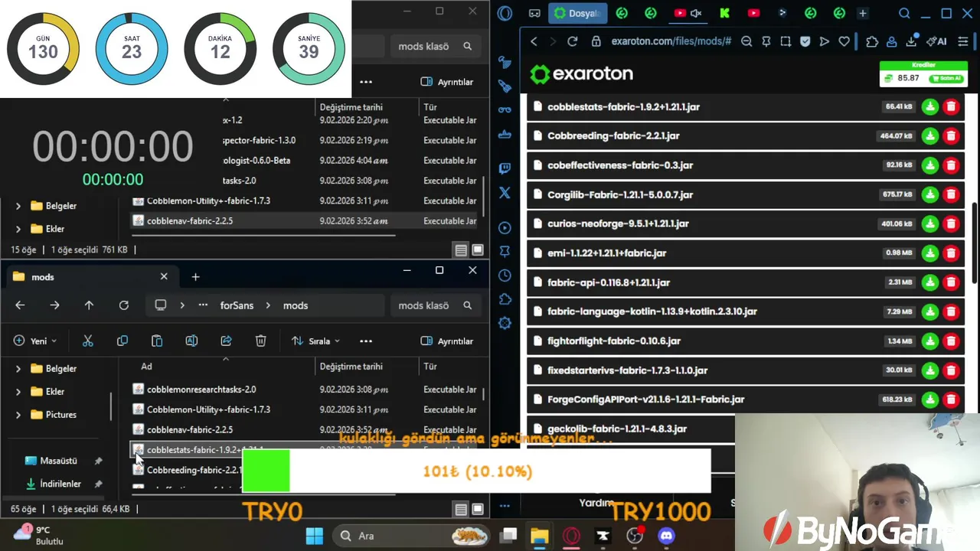The image size is (980, 551).
Task: Download Cobbreeding-fabric-2.2.1.jar from exaroton
Action: 930,136
